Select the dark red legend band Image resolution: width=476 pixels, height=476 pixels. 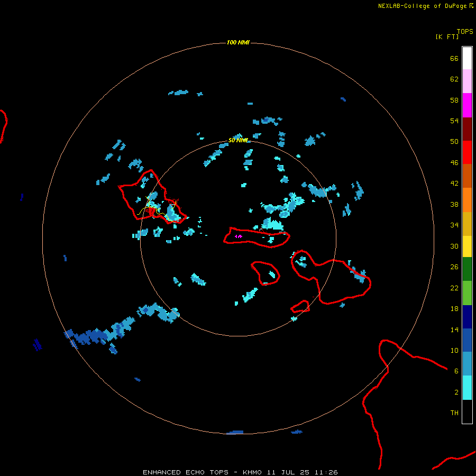[x=467, y=129]
